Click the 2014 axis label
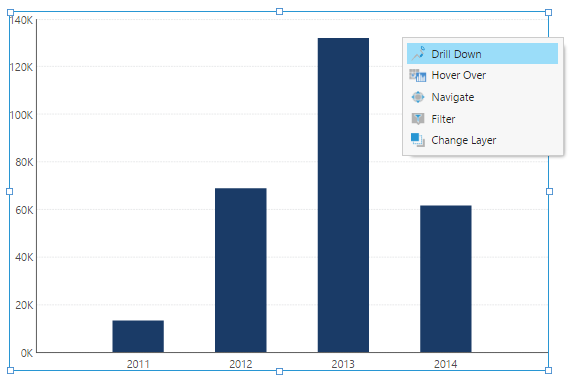This screenshot has width=573, height=381. [x=446, y=364]
